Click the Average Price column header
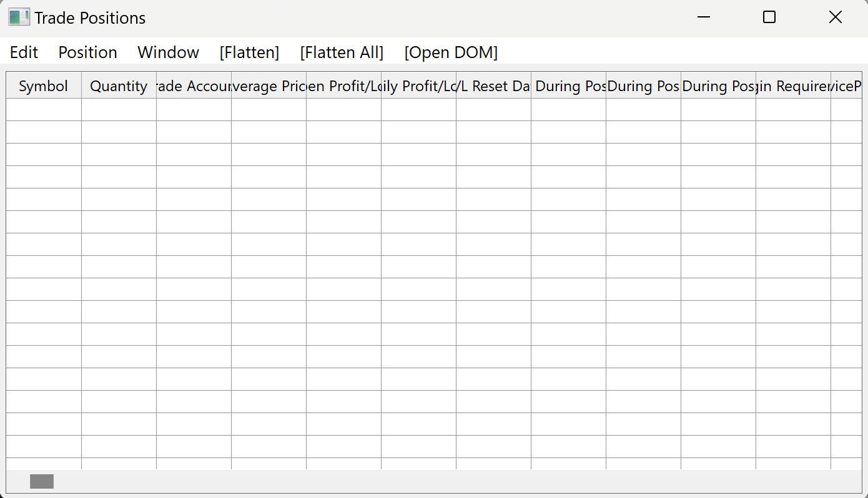Image resolution: width=868 pixels, height=498 pixels. point(269,86)
